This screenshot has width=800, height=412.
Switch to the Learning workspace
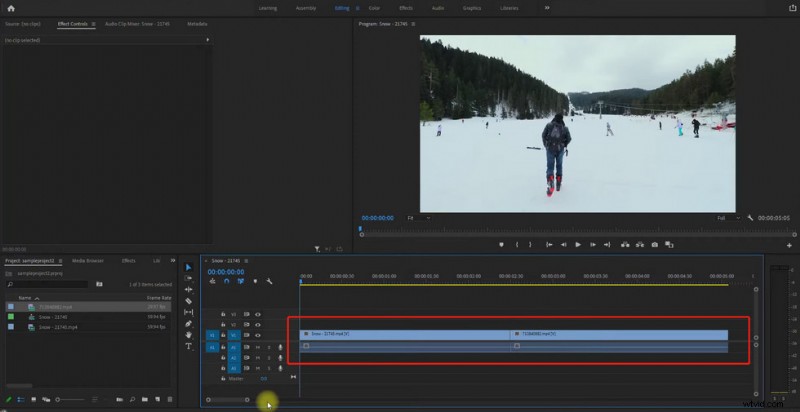pyautogui.click(x=268, y=8)
